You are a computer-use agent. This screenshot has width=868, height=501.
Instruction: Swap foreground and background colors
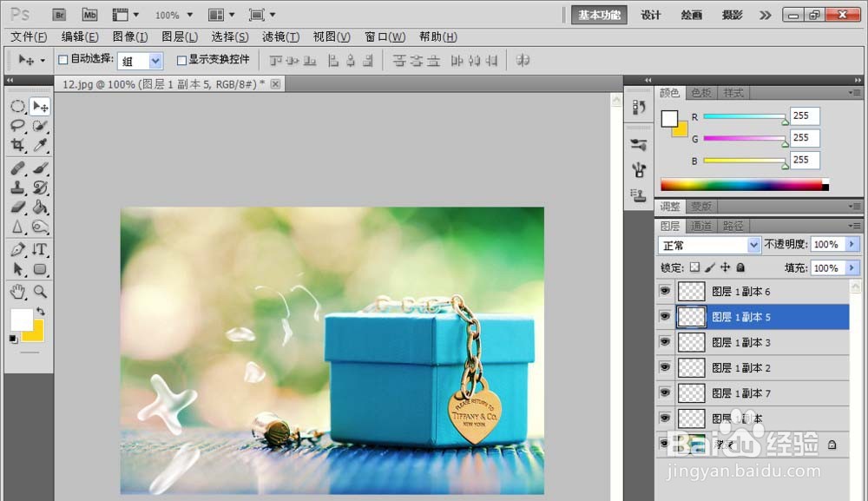point(41,311)
